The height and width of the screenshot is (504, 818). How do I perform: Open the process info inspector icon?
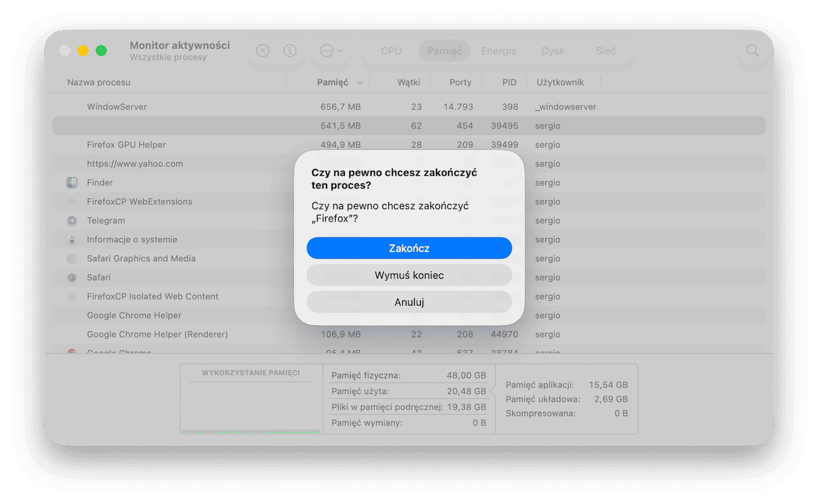click(x=290, y=51)
